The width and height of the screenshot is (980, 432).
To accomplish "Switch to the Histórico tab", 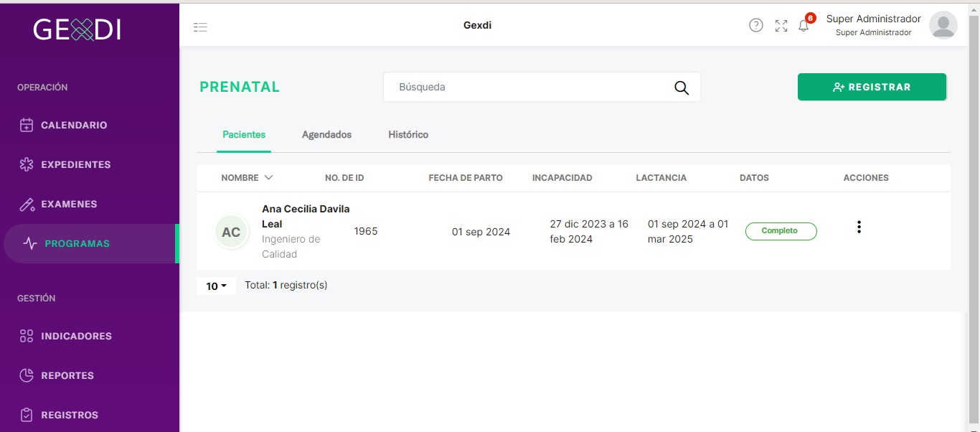I will [x=408, y=135].
